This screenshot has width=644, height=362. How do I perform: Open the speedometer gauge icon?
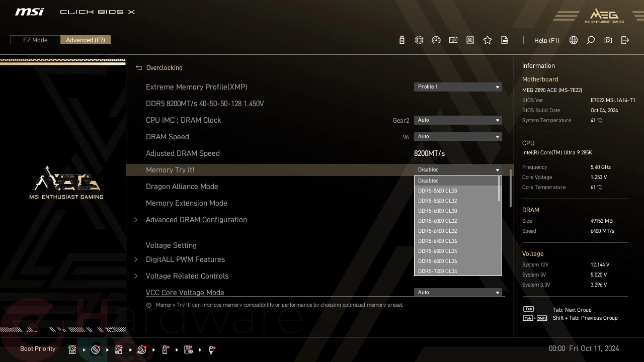point(436,40)
